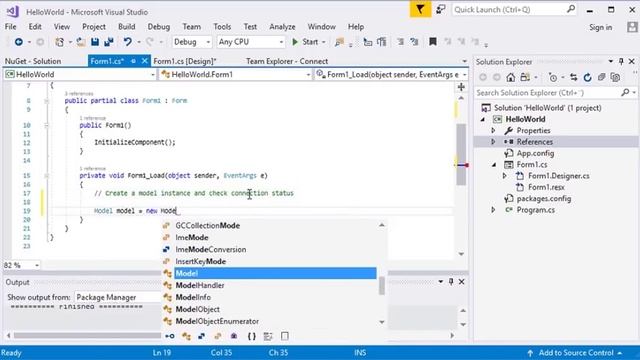Open the Analyze menu
Viewport: 640px width, 360px height.
(x=282, y=27)
